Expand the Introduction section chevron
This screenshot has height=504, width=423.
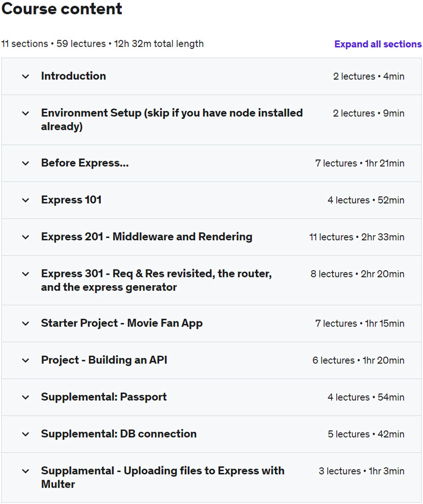[x=25, y=76]
